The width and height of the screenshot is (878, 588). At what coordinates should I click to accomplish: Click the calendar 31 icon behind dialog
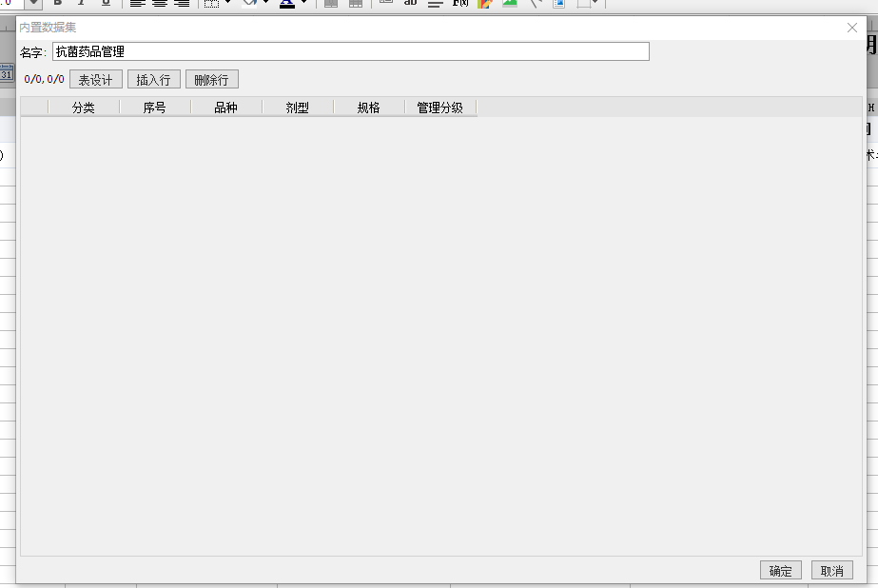click(x=6, y=73)
